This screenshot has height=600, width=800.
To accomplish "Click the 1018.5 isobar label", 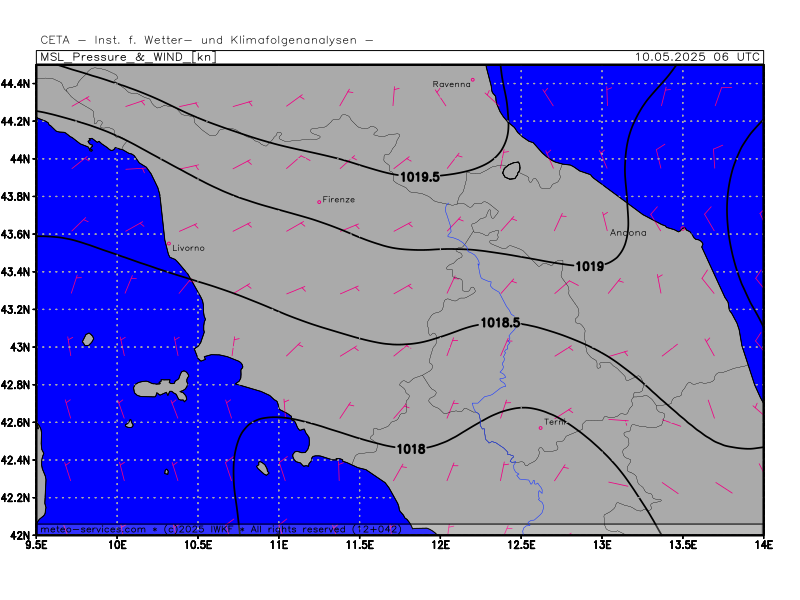I will pos(501,322).
